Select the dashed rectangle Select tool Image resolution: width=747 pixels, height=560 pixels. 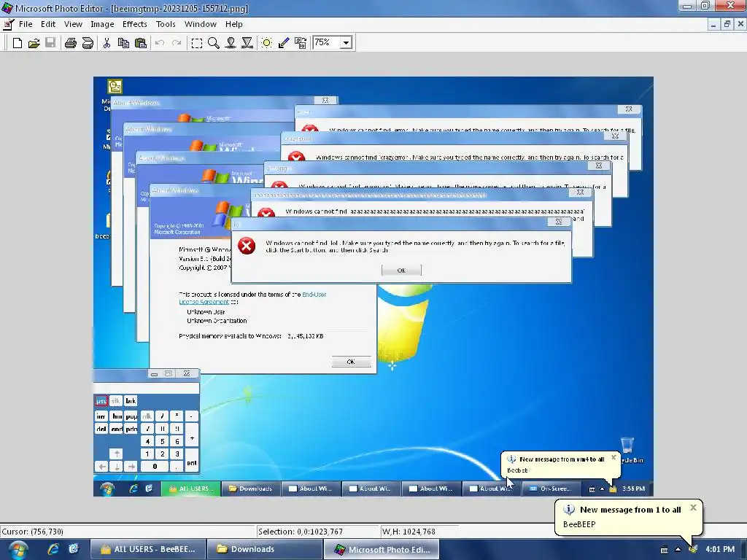[196, 43]
